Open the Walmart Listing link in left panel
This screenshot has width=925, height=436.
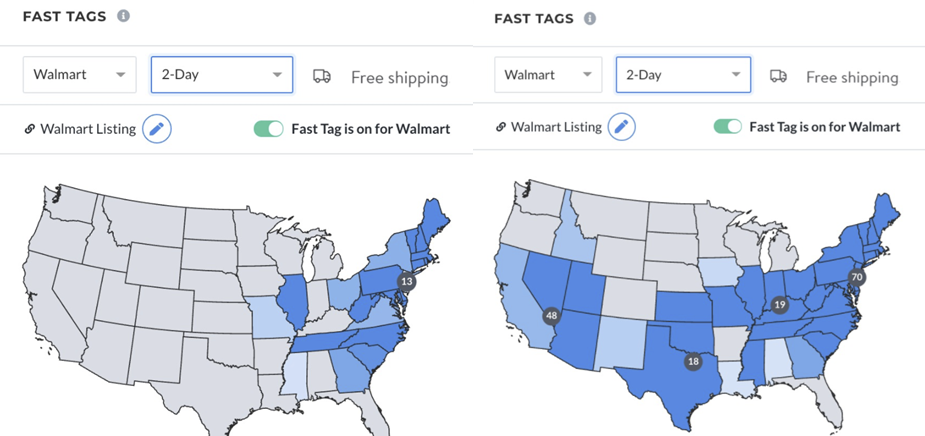87,129
